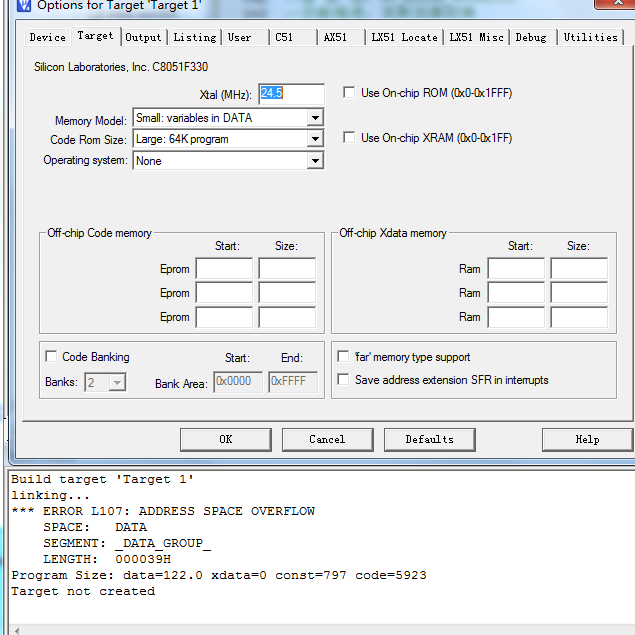Enable Use On-chip ROM checkbox
Image resolution: width=635 pixels, height=635 pixels.
pyautogui.click(x=349, y=92)
